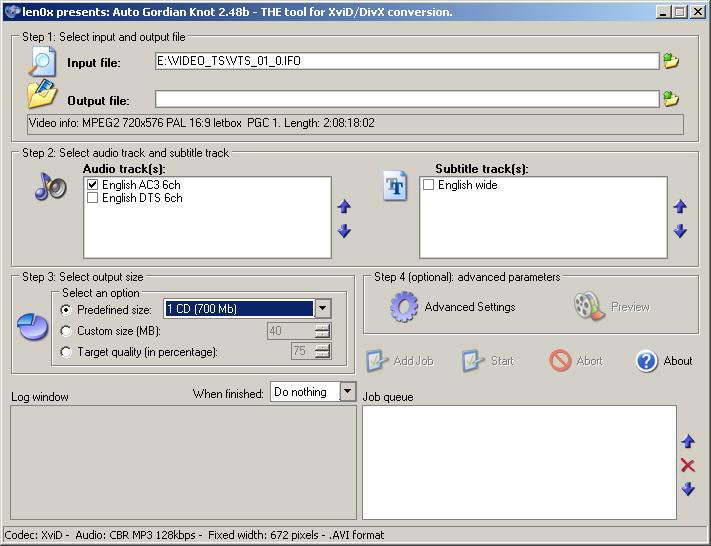Click the audio note and speaker icon
Viewport: 711px width, 546px height.
(x=50, y=186)
